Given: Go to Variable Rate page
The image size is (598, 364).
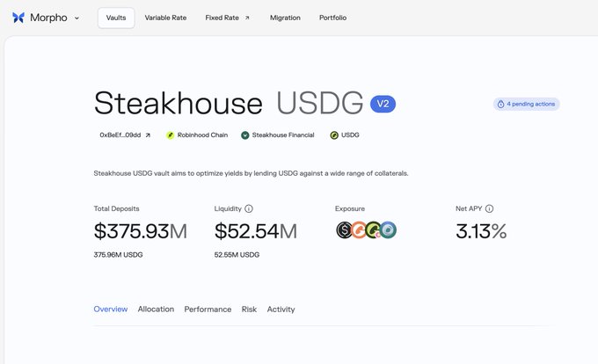Looking at the screenshot, I should point(165,18).
